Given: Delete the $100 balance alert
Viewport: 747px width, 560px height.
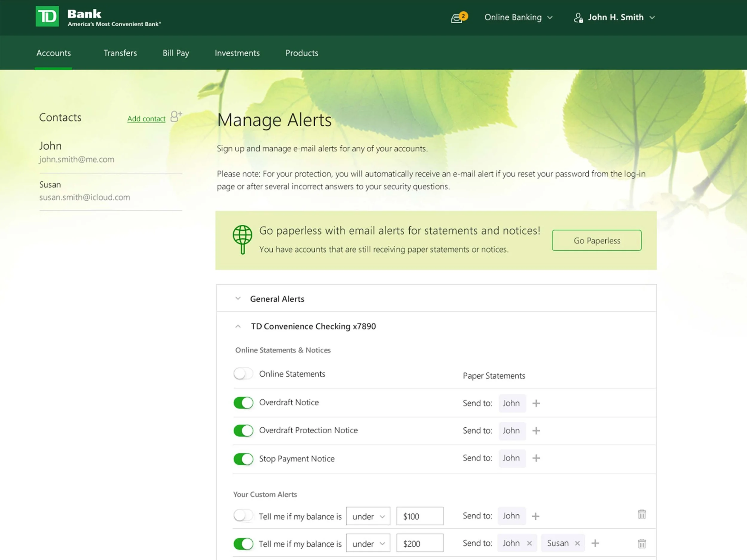Looking at the screenshot, I should [x=642, y=514].
